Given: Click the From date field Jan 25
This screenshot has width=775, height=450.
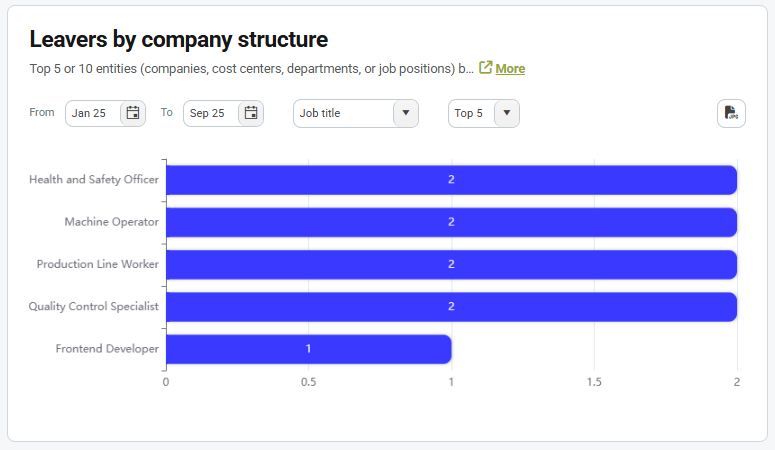Looking at the screenshot, I should pyautogui.click(x=92, y=113).
